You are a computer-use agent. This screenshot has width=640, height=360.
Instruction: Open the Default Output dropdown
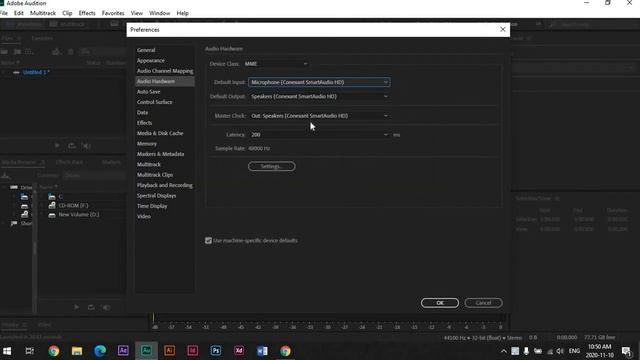319,96
